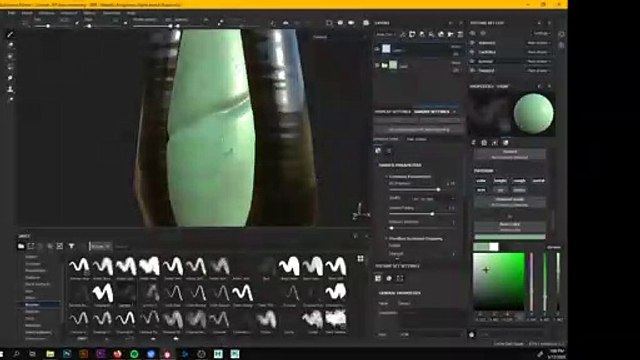Toggle visibility of second texture set

473,52
